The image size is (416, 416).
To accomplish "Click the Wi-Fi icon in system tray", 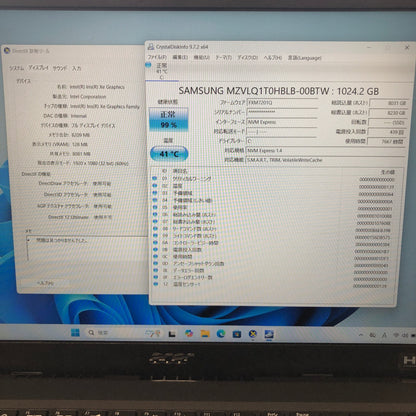I will 396,335.
